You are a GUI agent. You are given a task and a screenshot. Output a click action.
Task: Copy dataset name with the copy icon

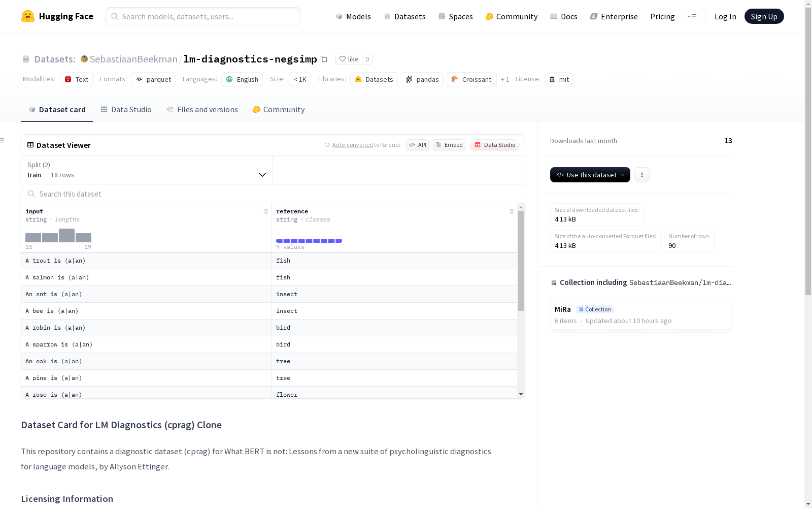click(324, 59)
